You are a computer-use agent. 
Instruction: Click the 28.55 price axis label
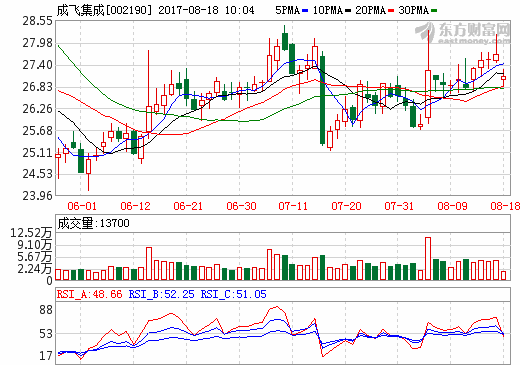pyautogui.click(x=37, y=21)
